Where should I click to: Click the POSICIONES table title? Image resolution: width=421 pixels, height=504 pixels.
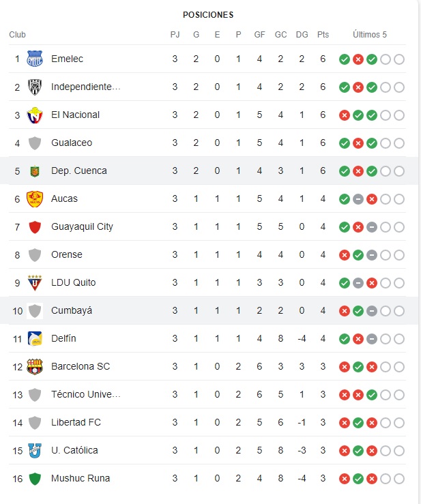[x=208, y=15]
